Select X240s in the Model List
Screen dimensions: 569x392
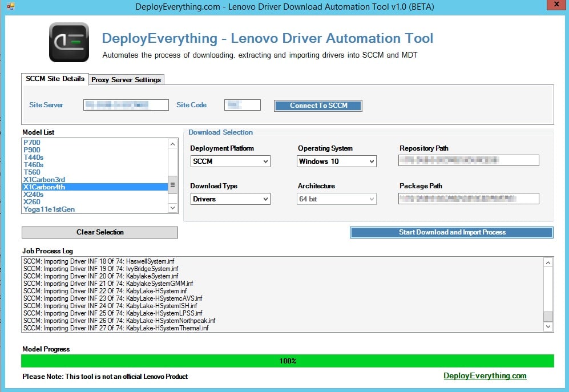point(95,195)
